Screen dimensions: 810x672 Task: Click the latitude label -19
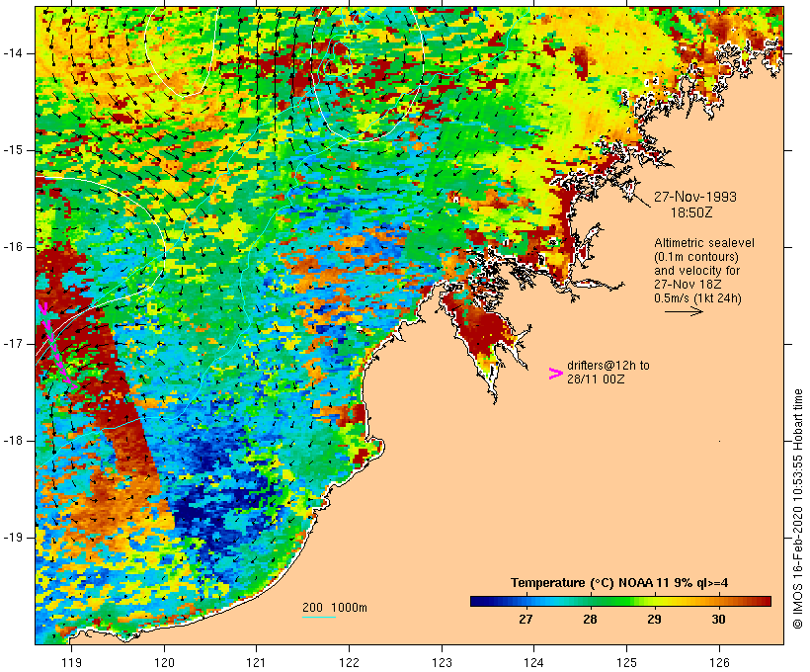click(13, 537)
